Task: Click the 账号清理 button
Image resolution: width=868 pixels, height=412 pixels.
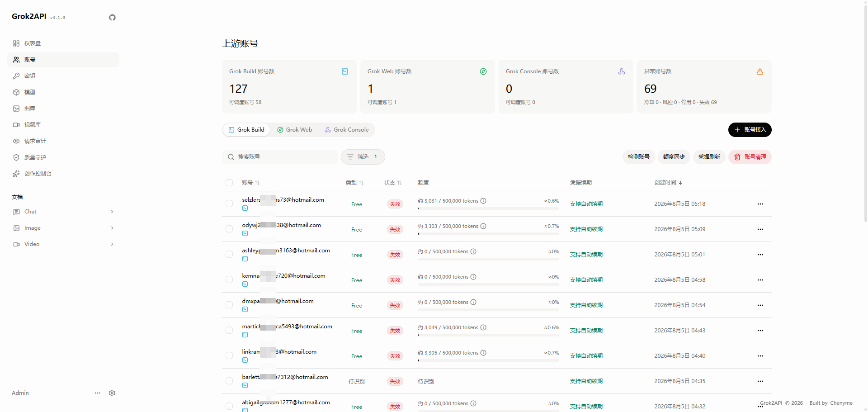Action: coord(750,157)
